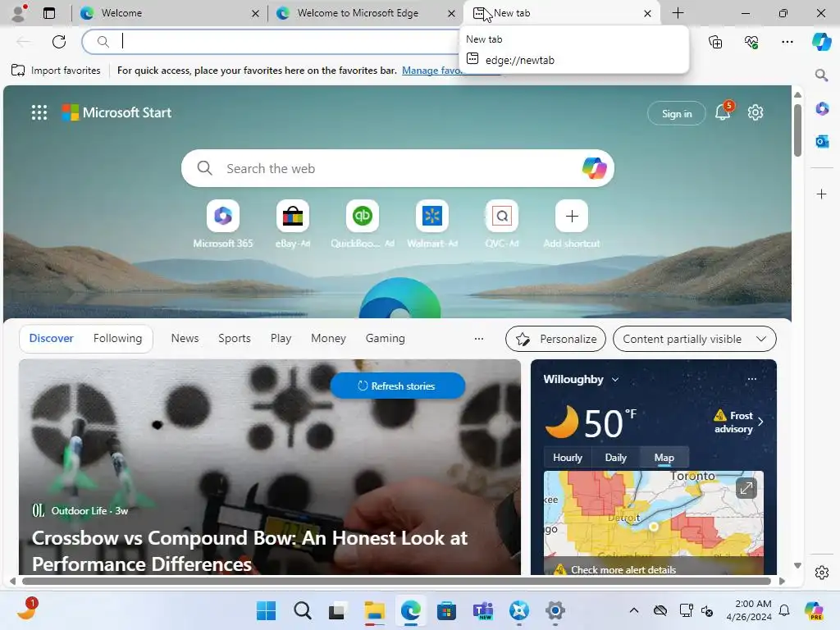Open Settings and more ellipsis menu

(x=787, y=41)
